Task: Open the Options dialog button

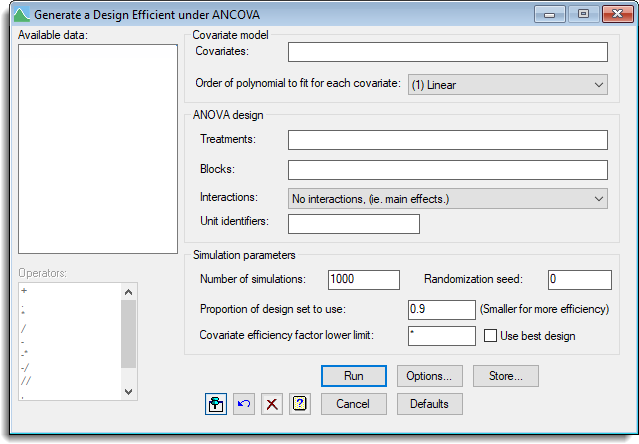Action: pyautogui.click(x=429, y=376)
